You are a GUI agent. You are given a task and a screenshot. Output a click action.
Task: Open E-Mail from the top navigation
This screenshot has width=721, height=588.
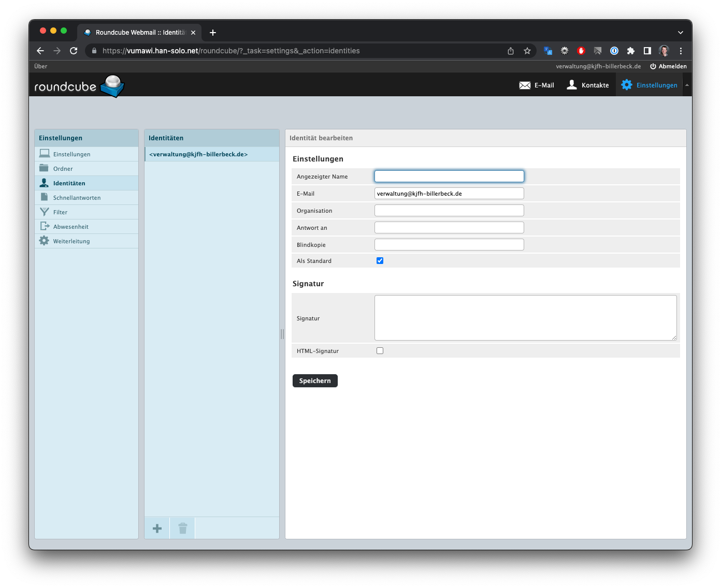click(x=537, y=85)
